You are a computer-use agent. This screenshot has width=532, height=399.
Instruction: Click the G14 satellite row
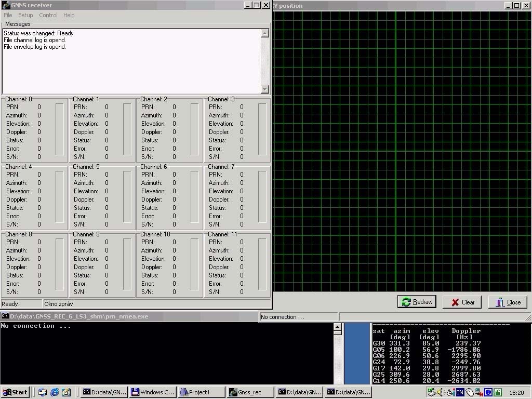point(427,381)
